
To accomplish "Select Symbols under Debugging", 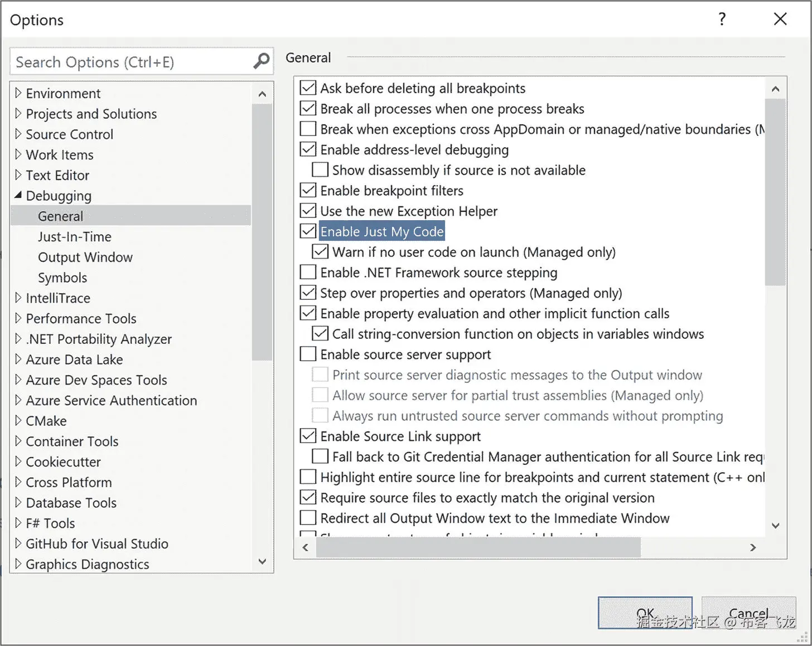I will pyautogui.click(x=62, y=278).
